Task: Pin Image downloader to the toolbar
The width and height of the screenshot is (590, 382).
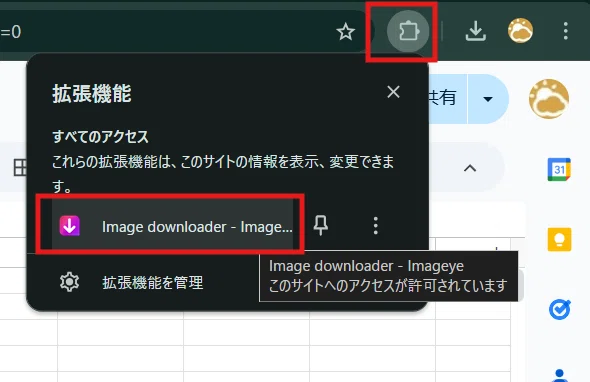Action: click(321, 225)
